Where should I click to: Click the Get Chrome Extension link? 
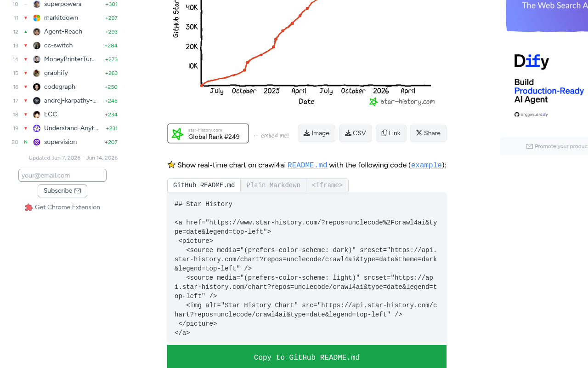pos(62,207)
